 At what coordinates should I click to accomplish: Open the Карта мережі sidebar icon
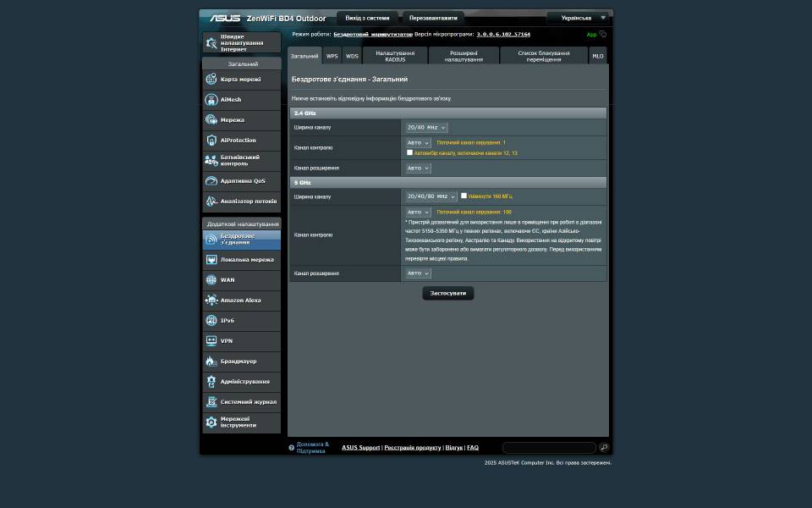coord(211,80)
